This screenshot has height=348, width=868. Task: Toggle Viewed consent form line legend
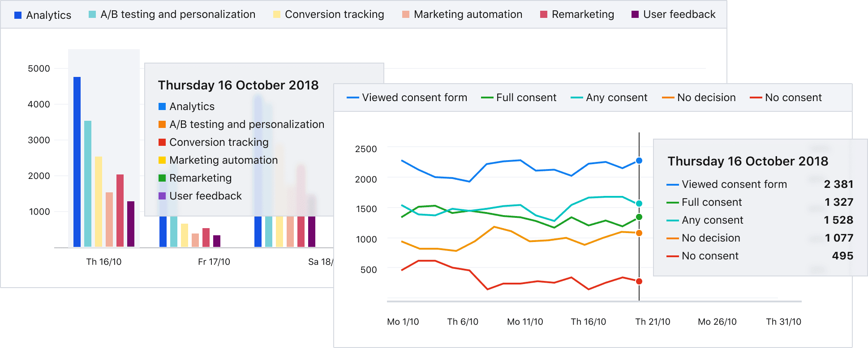tap(407, 98)
